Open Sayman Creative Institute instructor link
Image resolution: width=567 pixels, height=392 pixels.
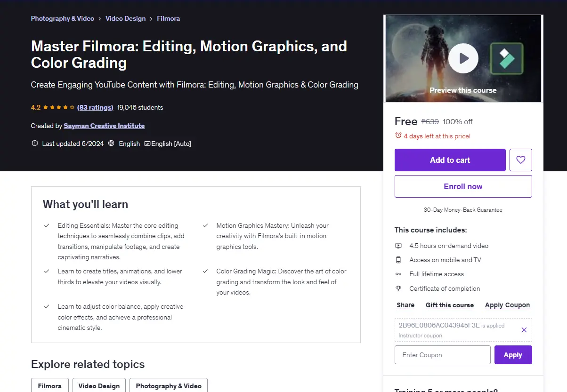(104, 126)
